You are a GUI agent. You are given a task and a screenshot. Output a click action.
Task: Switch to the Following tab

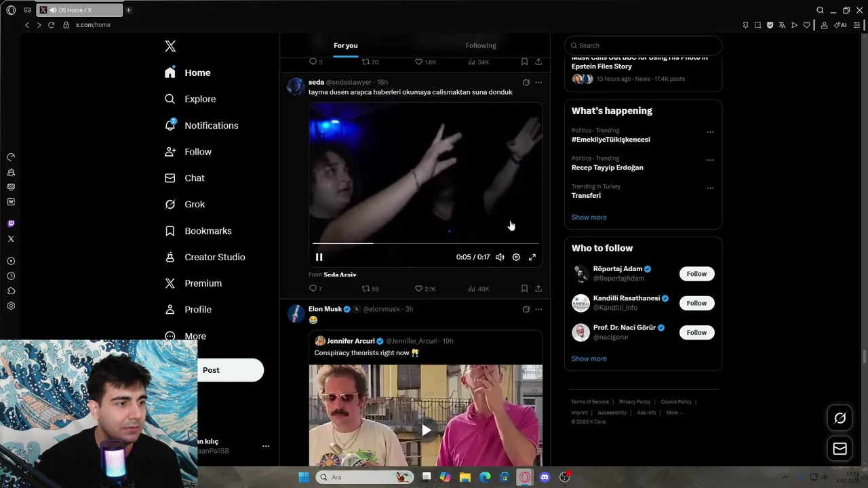[x=481, y=45]
